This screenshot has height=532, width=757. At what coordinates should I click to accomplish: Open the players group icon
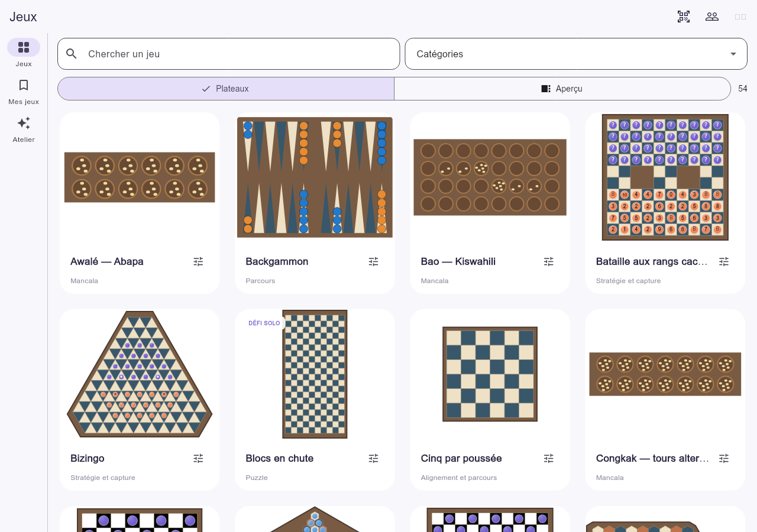pos(712,17)
